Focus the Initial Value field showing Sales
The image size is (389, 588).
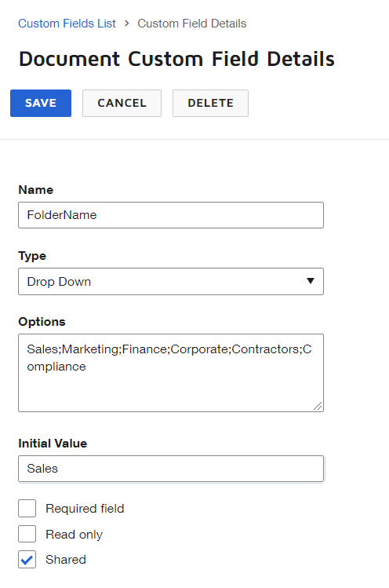pyautogui.click(x=171, y=469)
